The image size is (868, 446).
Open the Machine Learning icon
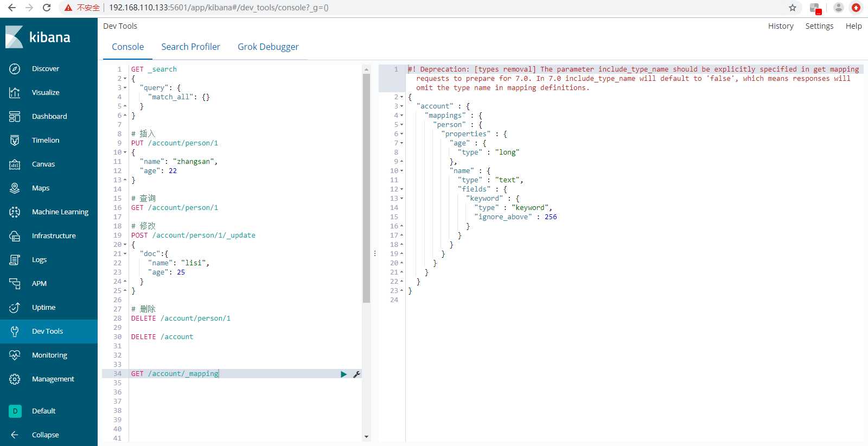pos(15,212)
